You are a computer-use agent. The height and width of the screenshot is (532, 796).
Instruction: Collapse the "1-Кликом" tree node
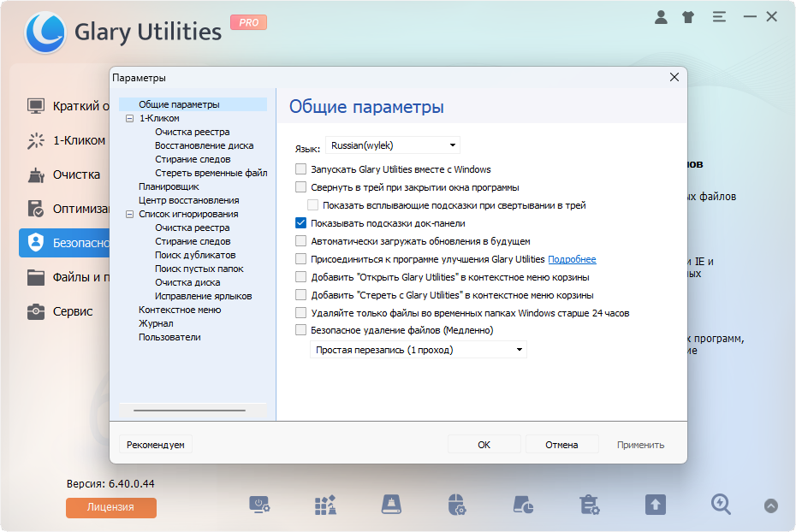click(x=129, y=118)
